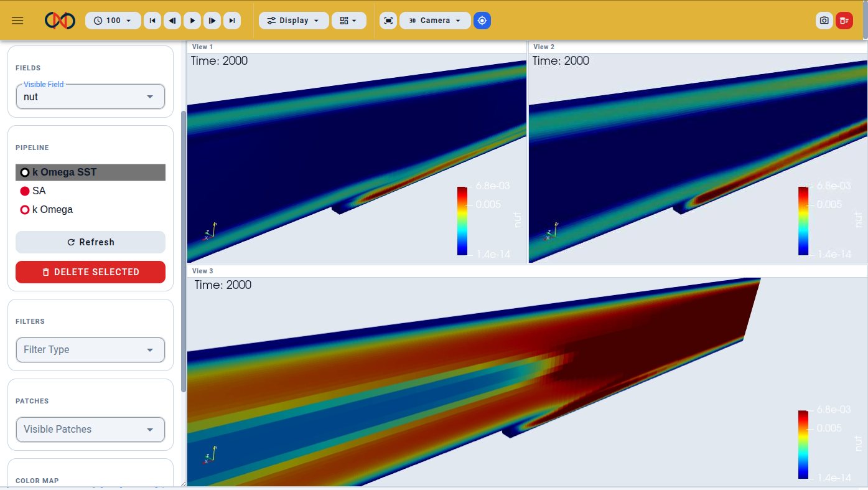
Task: Step back one time frame
Action: [x=172, y=21]
